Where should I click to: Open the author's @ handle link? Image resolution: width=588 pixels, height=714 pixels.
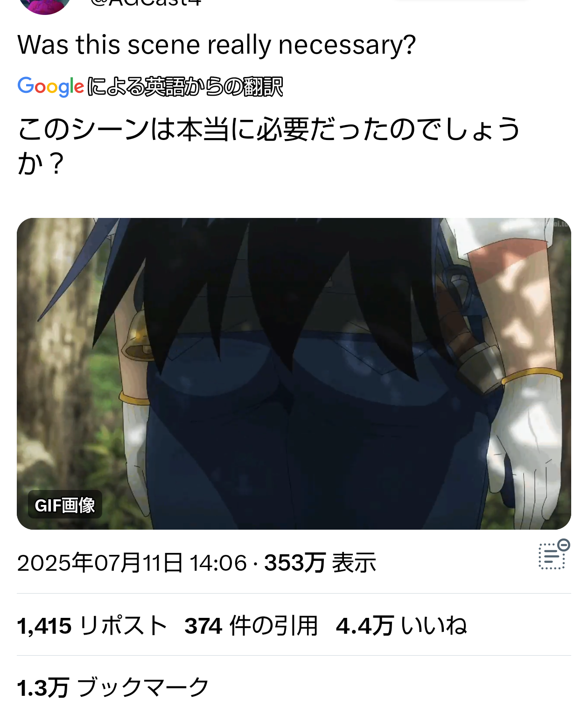(x=146, y=3)
